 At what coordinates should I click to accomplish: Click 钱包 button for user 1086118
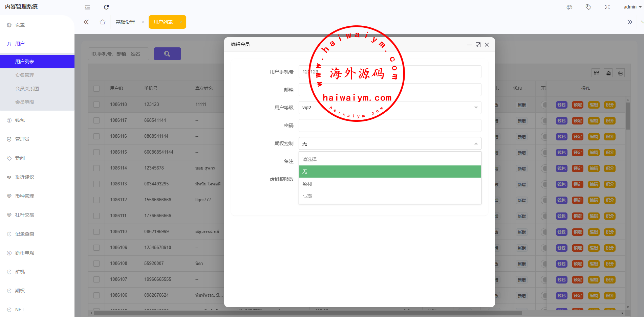tap(561, 105)
